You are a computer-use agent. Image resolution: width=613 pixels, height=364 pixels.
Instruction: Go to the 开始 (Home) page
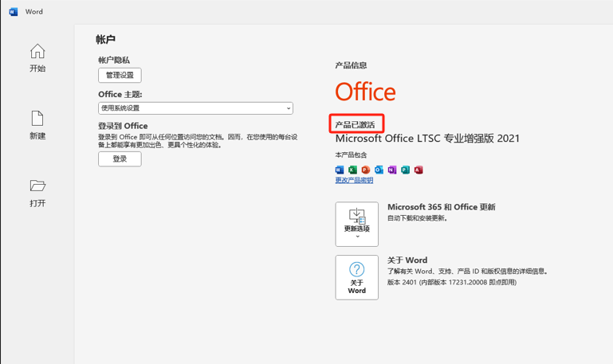[x=37, y=58]
